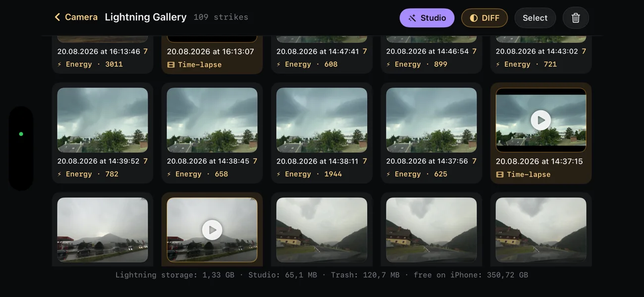Click the lightning bolt icon beside Energy 782

pyautogui.click(x=59, y=174)
